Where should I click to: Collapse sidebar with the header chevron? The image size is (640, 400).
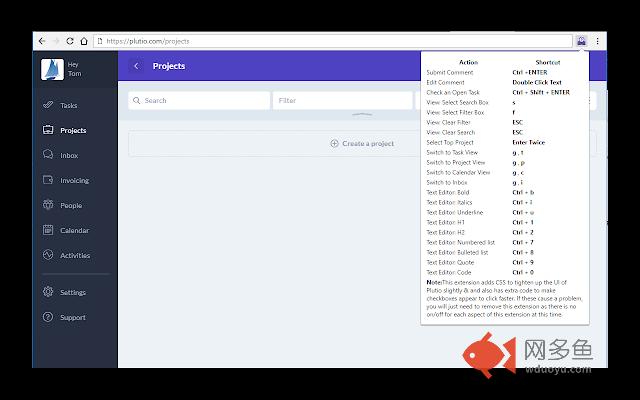(x=136, y=66)
